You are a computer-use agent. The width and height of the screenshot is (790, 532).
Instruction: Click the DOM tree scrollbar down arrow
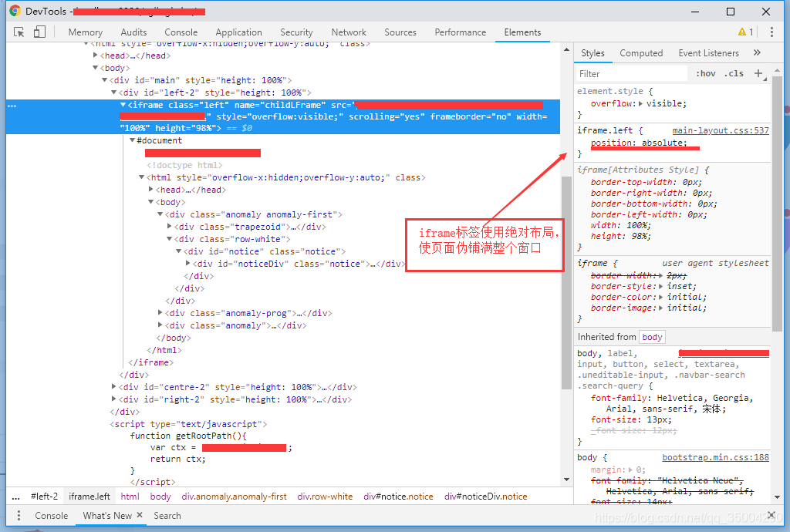click(566, 480)
